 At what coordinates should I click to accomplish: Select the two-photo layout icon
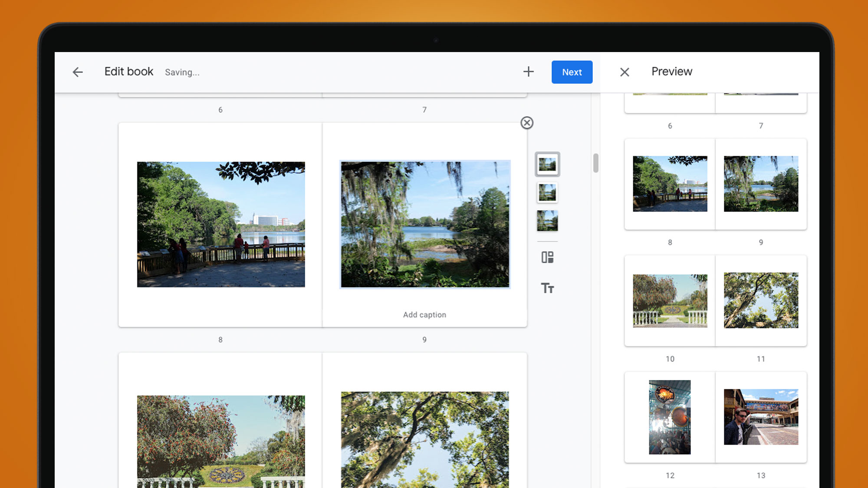coord(547,257)
